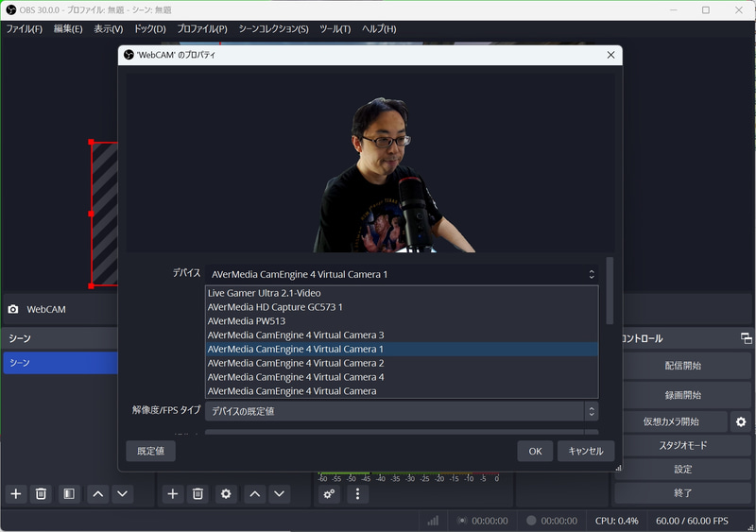Click the recording status circle icon
Viewport: 756px width, 532px height.
(531, 521)
